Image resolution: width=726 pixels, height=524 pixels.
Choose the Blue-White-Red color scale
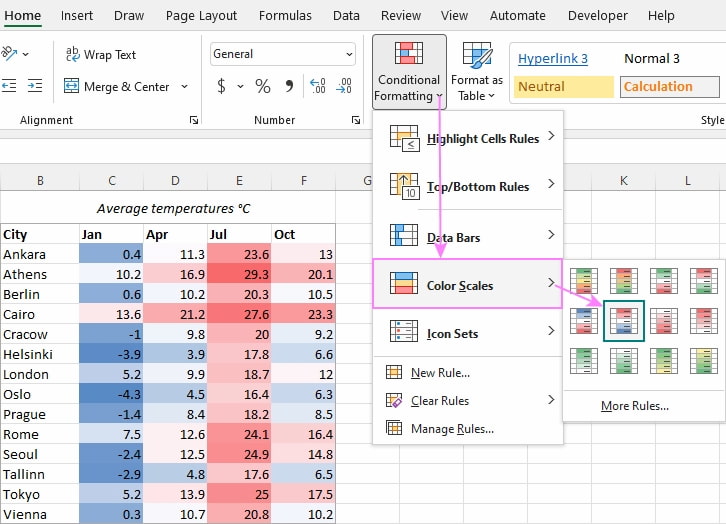(x=583, y=321)
